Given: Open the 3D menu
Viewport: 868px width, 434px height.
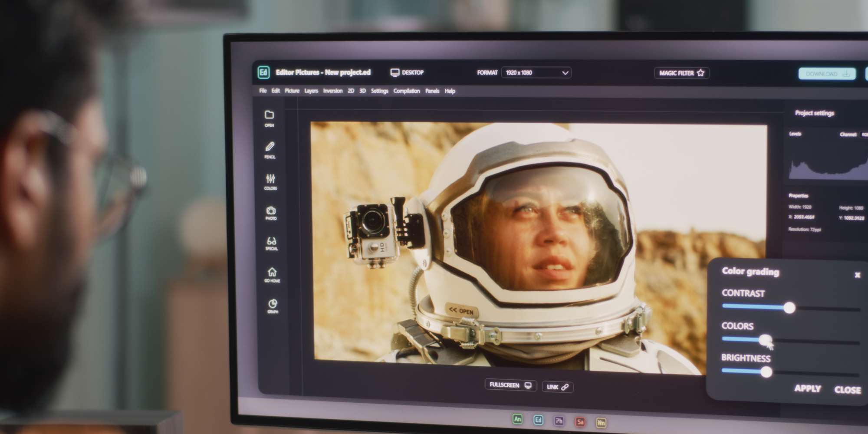Looking at the screenshot, I should [363, 91].
